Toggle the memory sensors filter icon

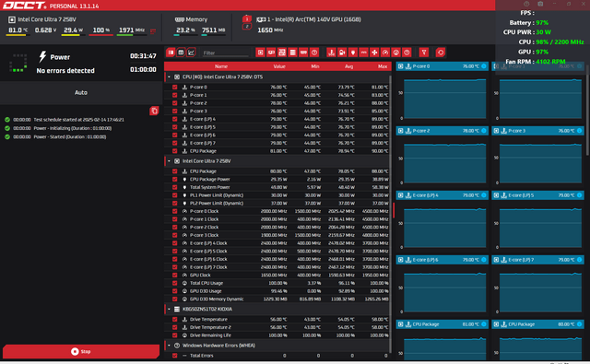tap(303, 53)
